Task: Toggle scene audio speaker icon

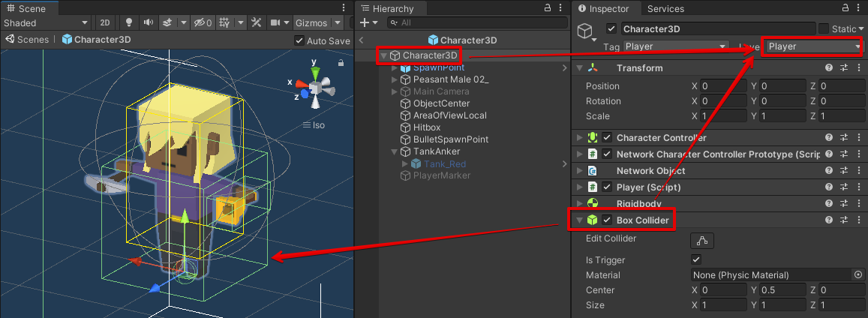Action: click(148, 22)
